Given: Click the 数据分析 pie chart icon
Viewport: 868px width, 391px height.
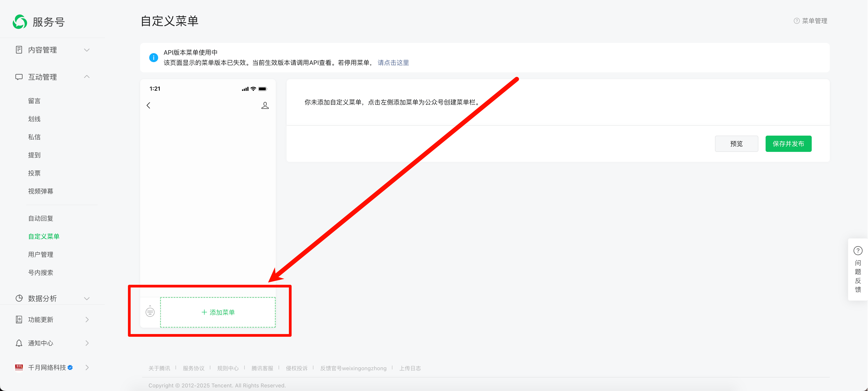Looking at the screenshot, I should coord(19,298).
